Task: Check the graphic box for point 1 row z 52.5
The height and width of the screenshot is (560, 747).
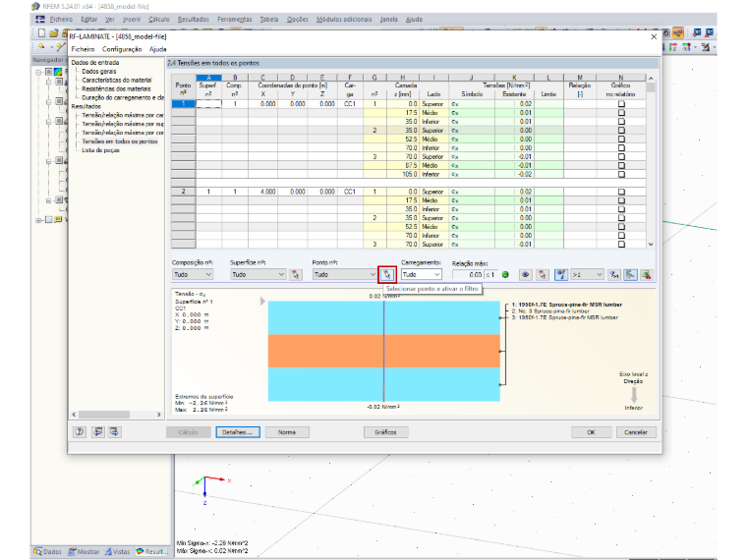Action: coord(621,140)
